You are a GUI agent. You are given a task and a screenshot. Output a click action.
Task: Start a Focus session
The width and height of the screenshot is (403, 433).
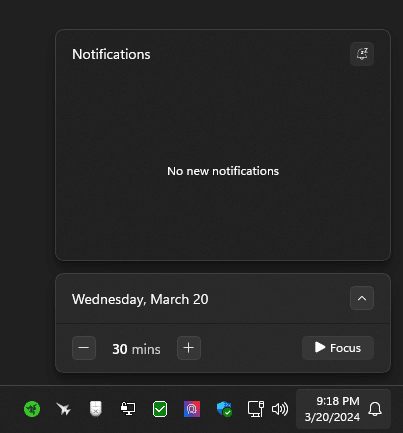338,348
